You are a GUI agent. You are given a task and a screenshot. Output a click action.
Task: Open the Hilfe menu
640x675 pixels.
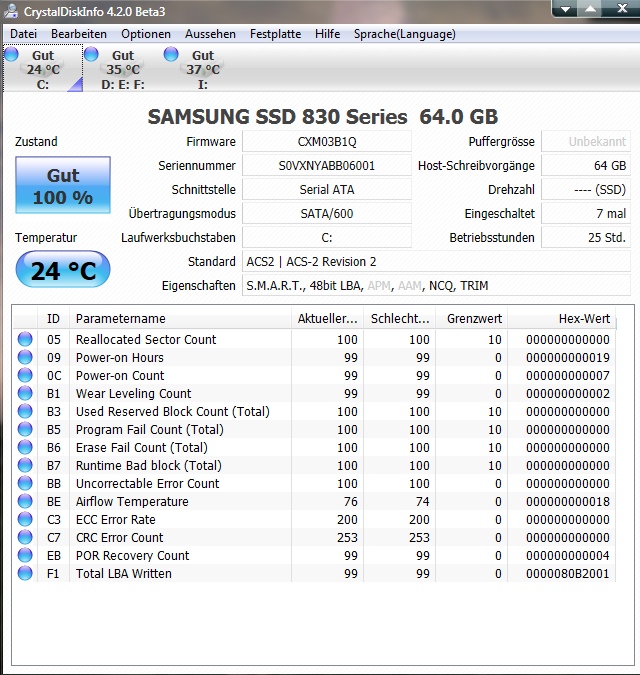(x=328, y=34)
